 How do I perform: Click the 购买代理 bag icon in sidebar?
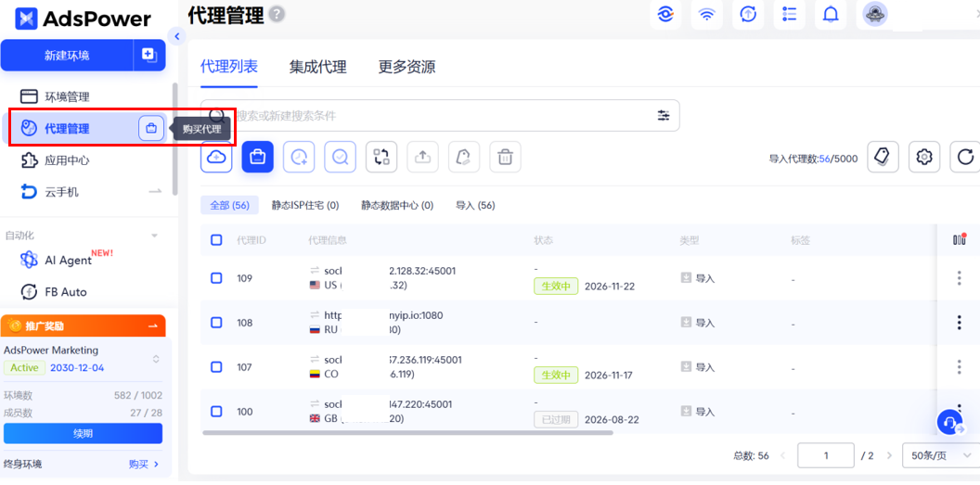click(151, 129)
